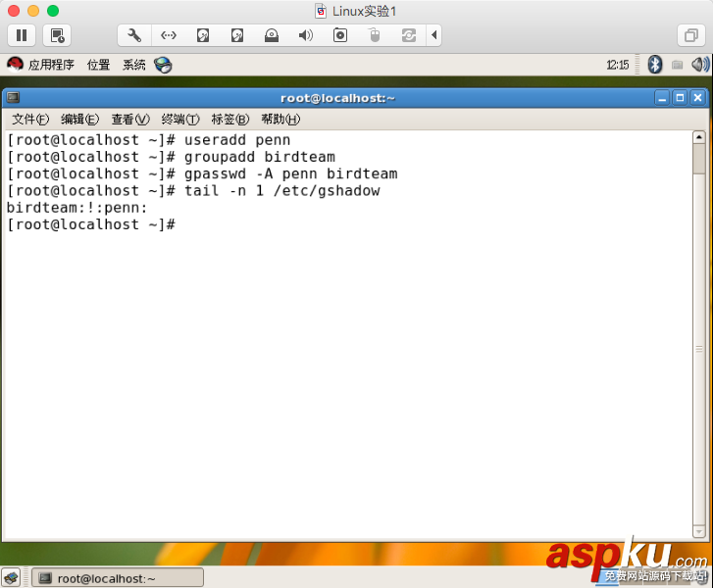Click the network adapter arrows icon
The image size is (713, 588).
(169, 35)
